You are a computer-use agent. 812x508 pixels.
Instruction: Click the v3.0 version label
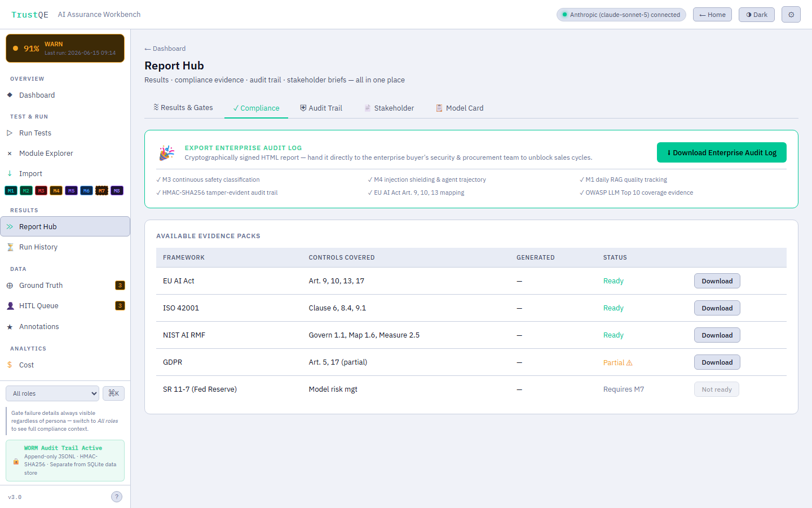pos(15,497)
